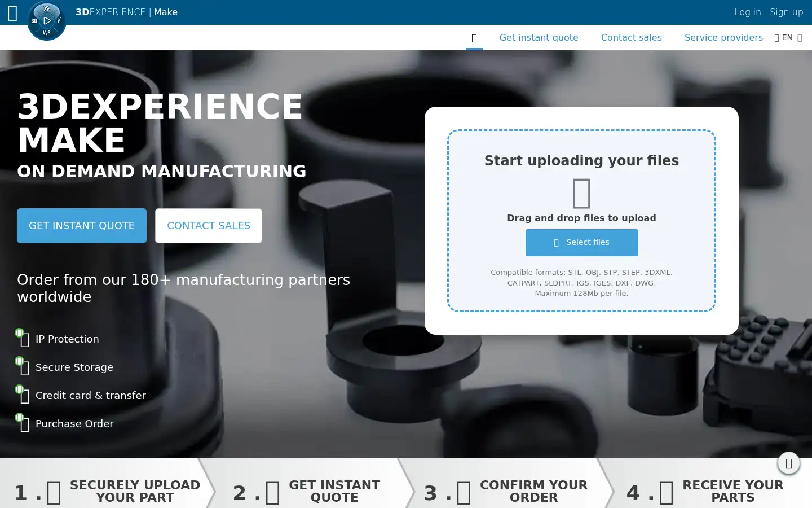The width and height of the screenshot is (812, 508).
Task: Click the "Secure Storage" text
Action: click(x=74, y=367)
